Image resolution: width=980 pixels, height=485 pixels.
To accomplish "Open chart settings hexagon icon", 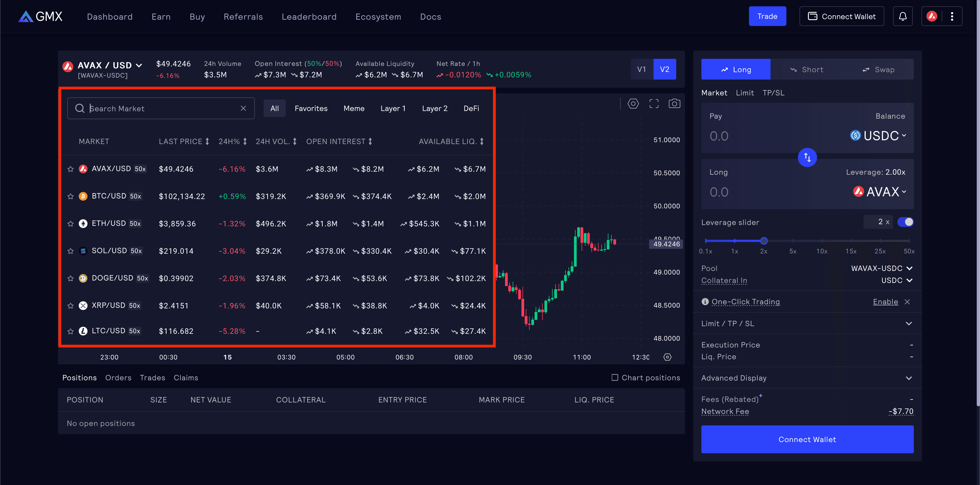I will [633, 103].
